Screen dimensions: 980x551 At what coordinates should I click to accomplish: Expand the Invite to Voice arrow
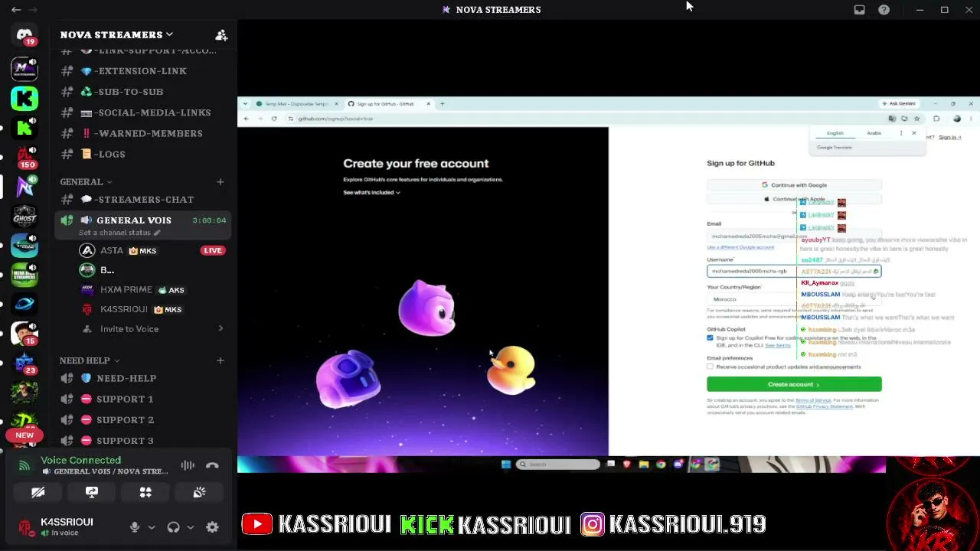pos(220,329)
